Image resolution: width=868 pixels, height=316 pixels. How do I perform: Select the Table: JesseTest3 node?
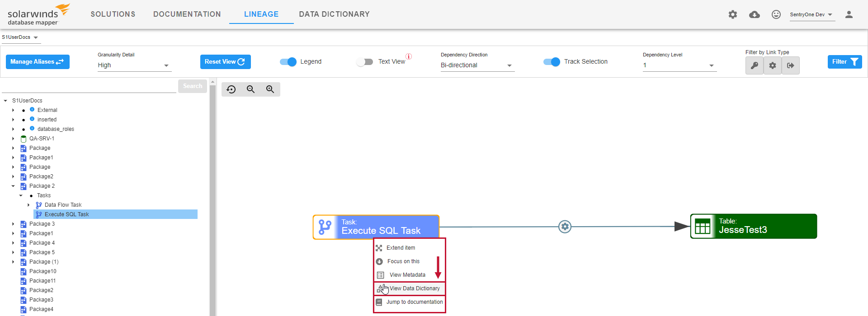(x=754, y=226)
